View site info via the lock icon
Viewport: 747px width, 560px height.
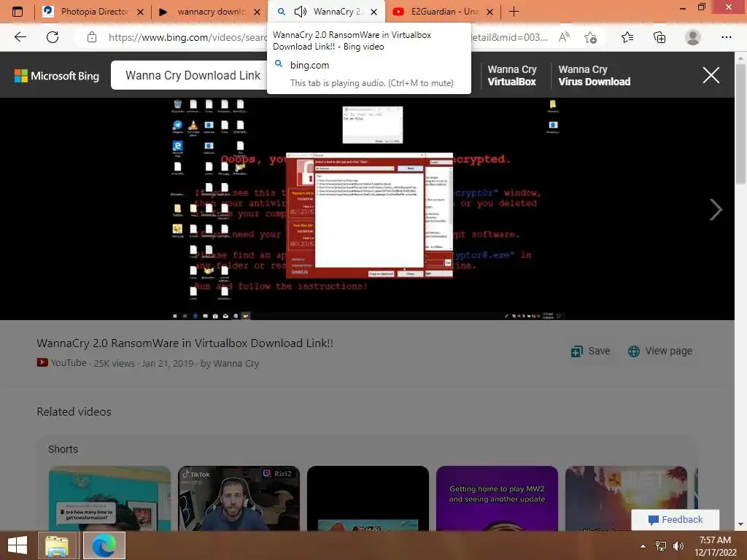coord(92,37)
